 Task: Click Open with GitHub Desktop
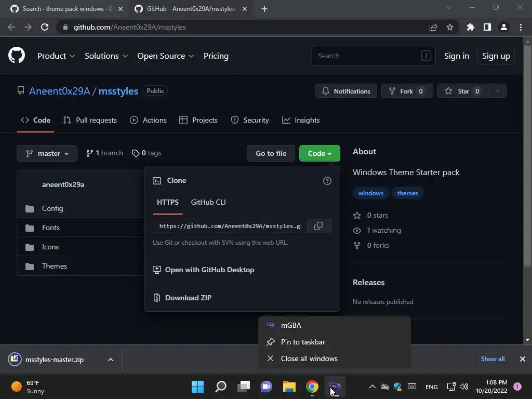[204, 270]
